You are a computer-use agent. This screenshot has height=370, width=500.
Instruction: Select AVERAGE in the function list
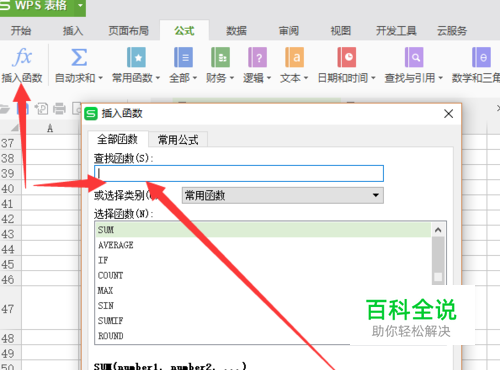coord(263,245)
